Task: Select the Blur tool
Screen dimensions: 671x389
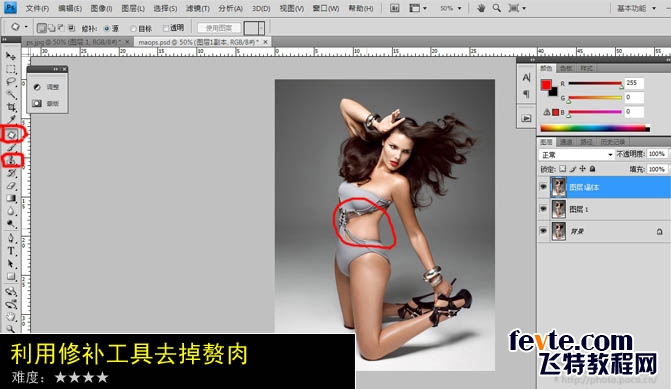Action: 11,211
